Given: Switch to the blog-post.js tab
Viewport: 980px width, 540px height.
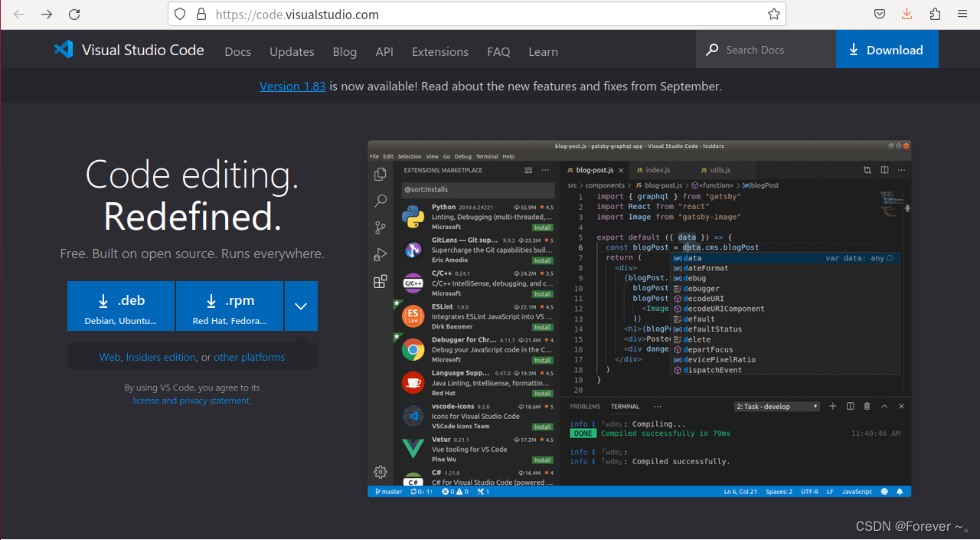Looking at the screenshot, I should [595, 170].
